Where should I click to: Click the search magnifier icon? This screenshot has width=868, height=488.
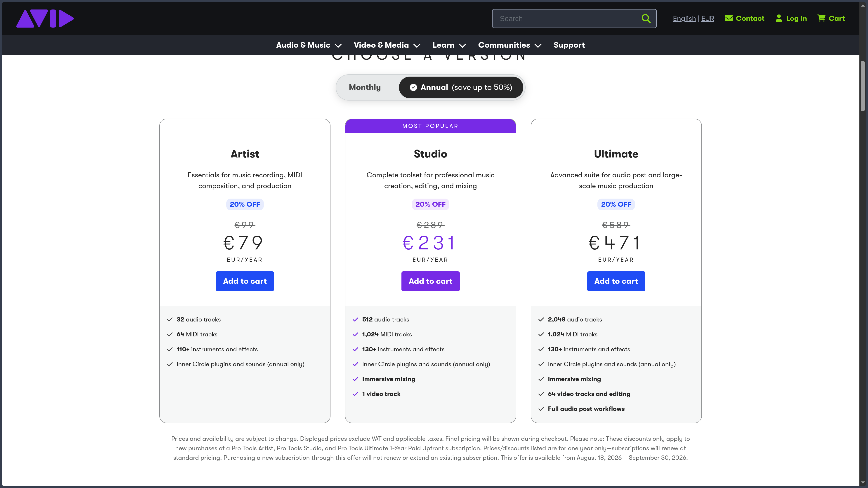point(646,19)
